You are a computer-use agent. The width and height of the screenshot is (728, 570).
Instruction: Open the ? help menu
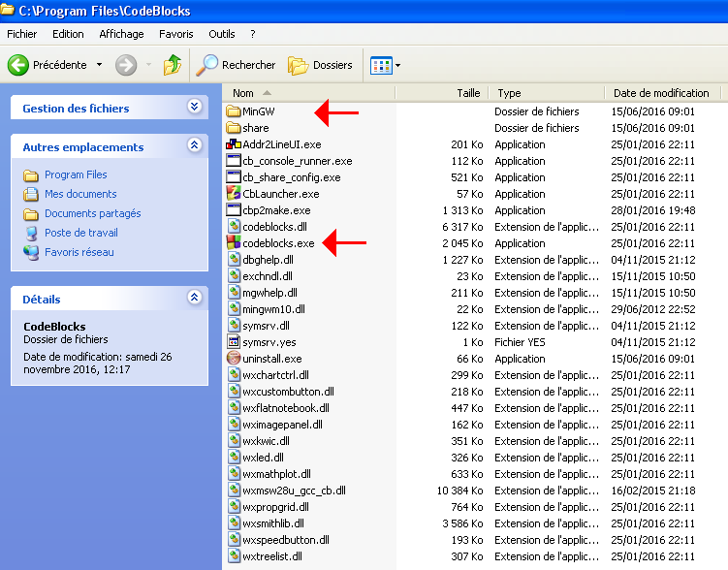[x=253, y=34]
